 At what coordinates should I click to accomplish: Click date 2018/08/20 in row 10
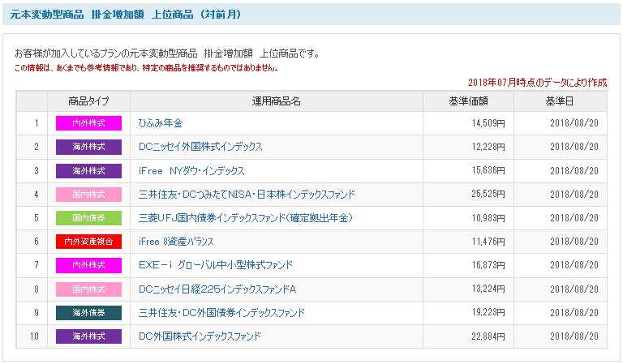coord(574,336)
